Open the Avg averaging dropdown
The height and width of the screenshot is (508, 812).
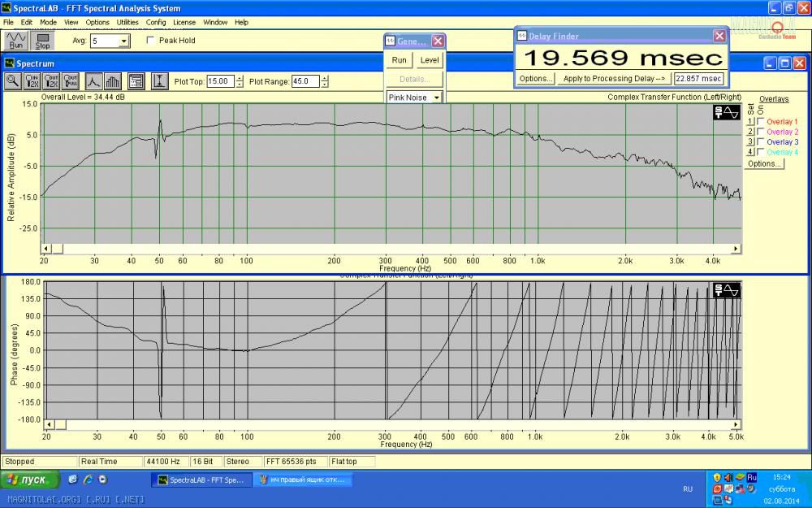point(123,41)
